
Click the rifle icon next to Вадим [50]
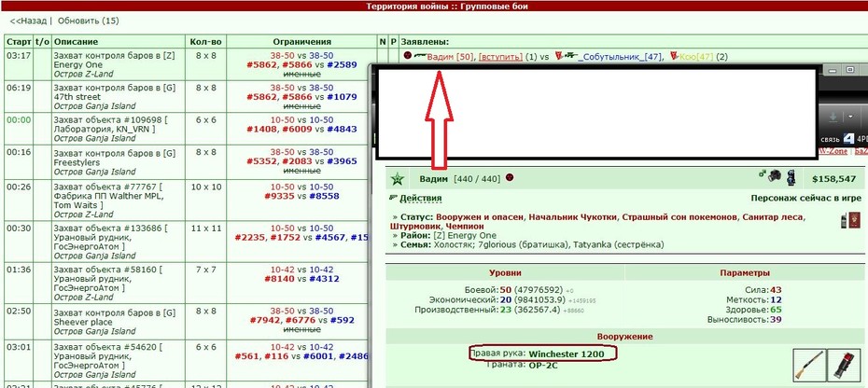coord(420,55)
